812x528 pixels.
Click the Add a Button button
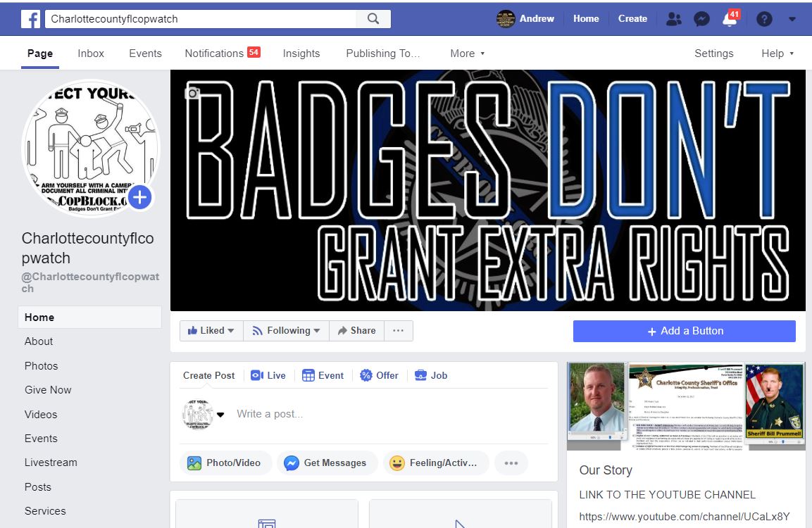[684, 332]
